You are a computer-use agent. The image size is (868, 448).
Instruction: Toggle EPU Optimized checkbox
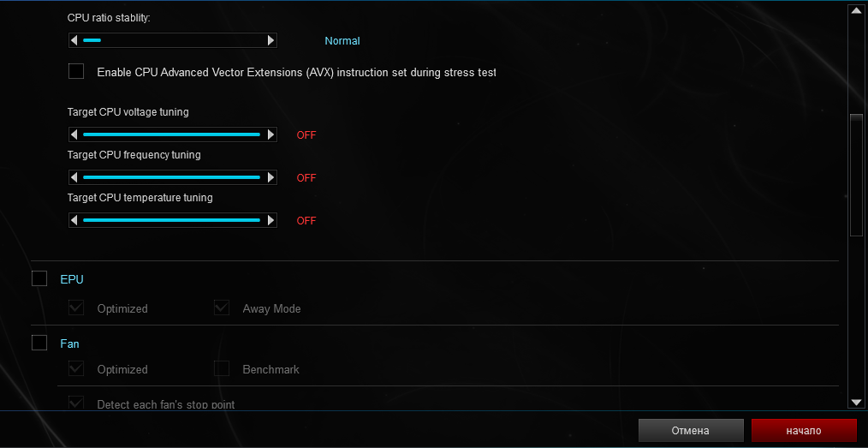point(76,308)
